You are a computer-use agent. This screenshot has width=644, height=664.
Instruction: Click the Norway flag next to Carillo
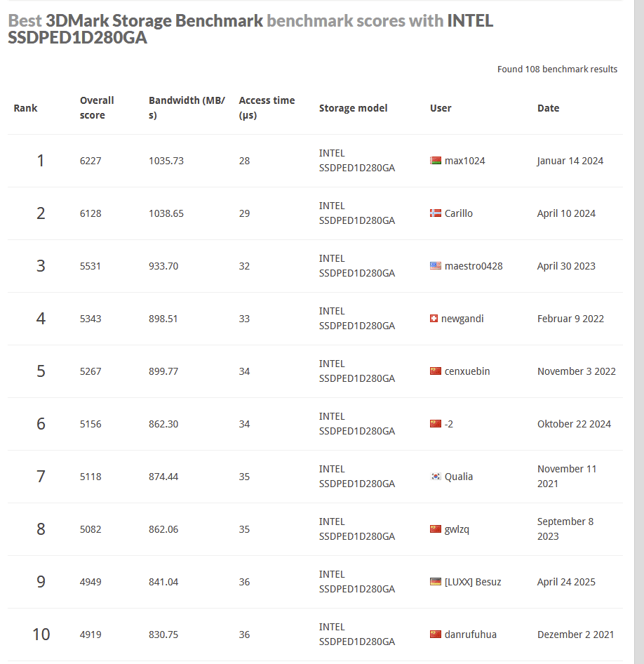tap(436, 213)
